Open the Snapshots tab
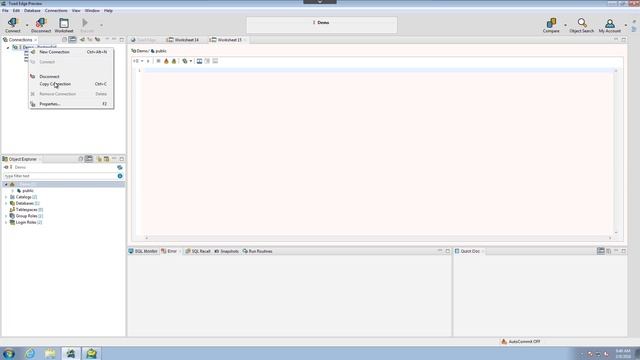 coord(227,251)
